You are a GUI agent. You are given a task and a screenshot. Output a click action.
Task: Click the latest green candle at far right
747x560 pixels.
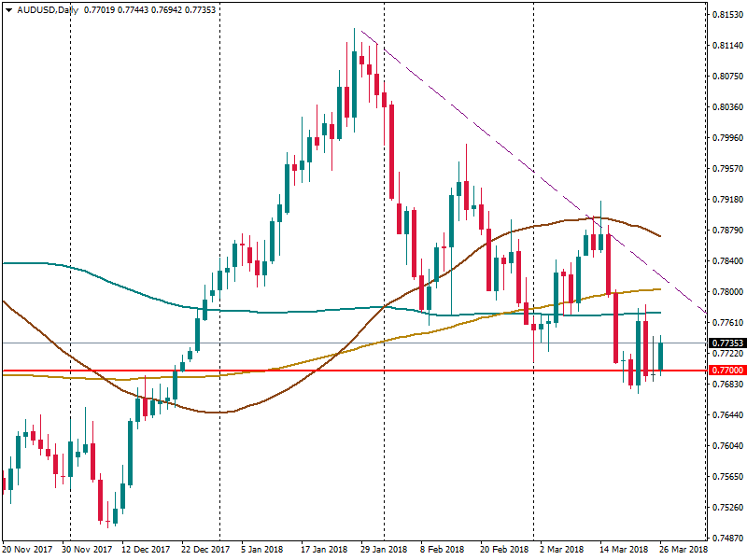[661, 356]
